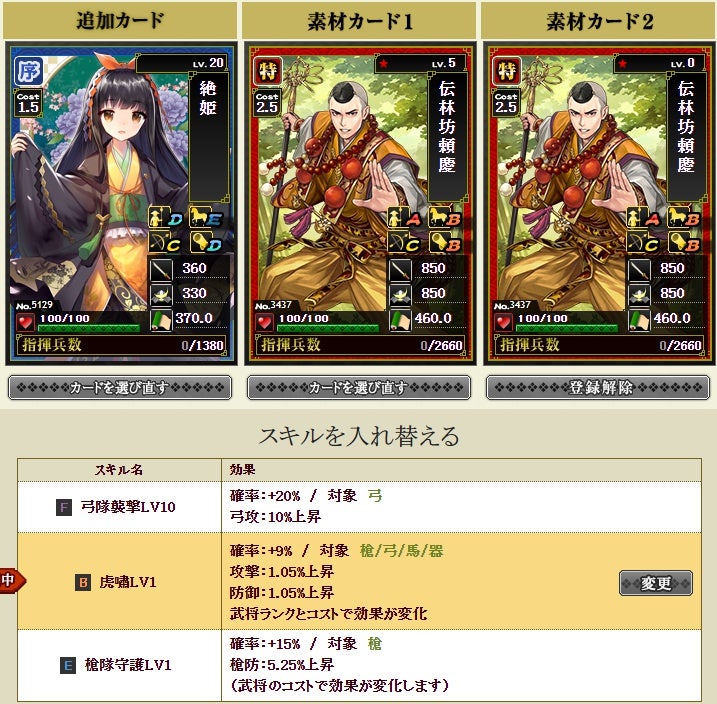Screen dimensions: 717x704
Task: Click the bow aptitude icon on 素材カード1
Action: pos(397,242)
